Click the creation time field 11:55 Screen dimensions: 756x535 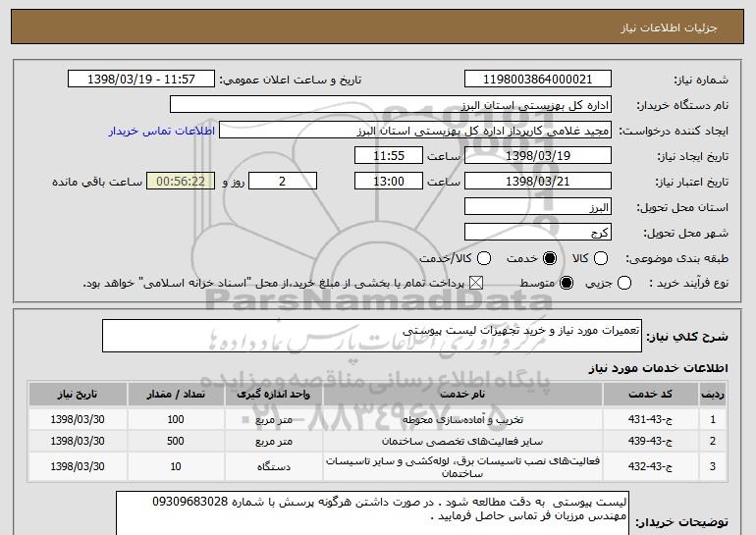pyautogui.click(x=389, y=156)
